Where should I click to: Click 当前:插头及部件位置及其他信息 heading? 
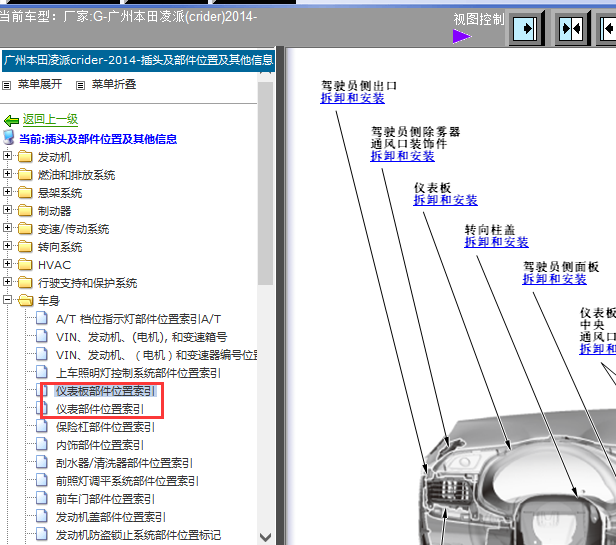coord(98,139)
